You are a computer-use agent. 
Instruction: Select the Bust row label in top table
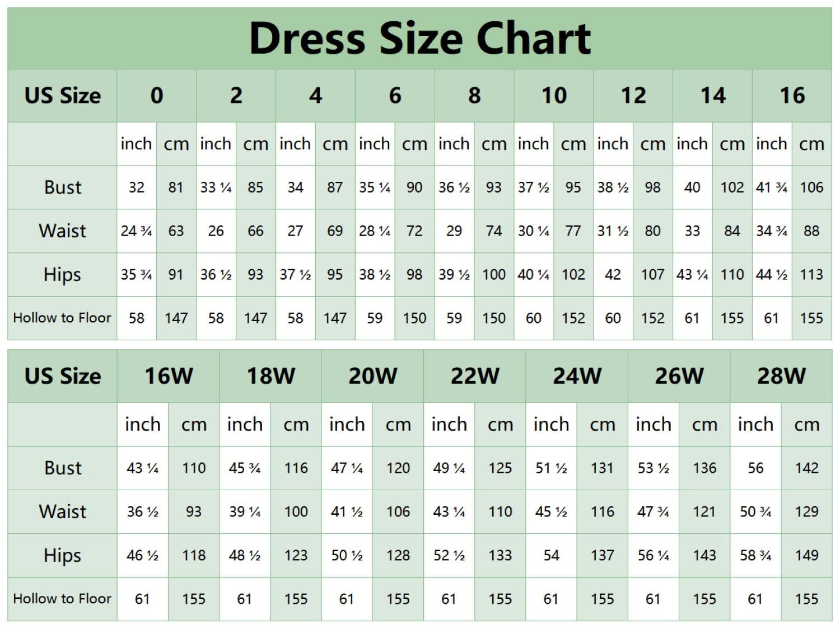(x=63, y=187)
